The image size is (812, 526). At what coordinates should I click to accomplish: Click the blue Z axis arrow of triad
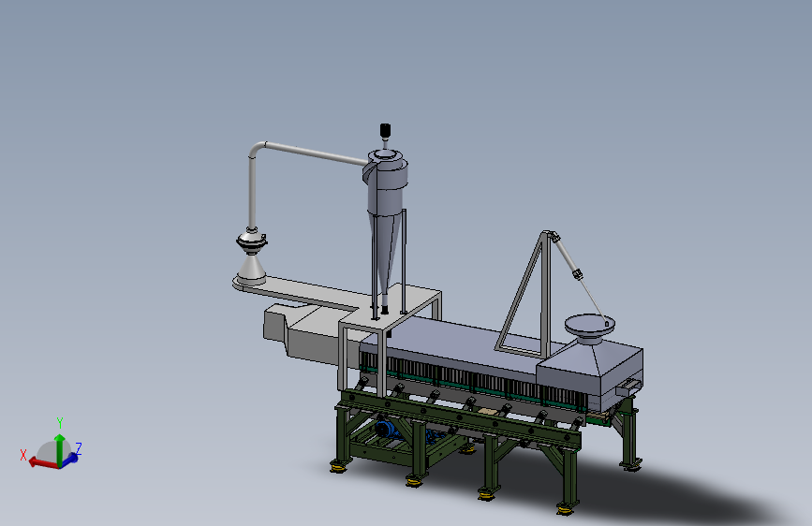pyautogui.click(x=69, y=460)
